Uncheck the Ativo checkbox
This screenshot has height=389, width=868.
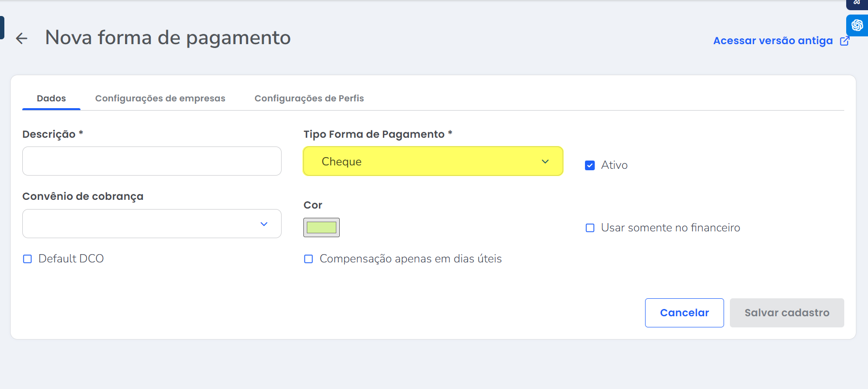(x=590, y=165)
